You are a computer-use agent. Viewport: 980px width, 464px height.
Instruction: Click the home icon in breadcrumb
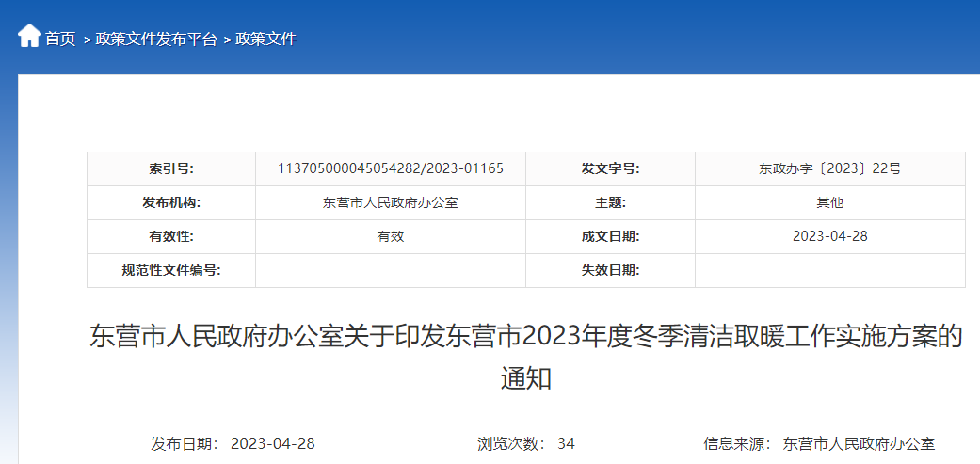click(x=29, y=37)
